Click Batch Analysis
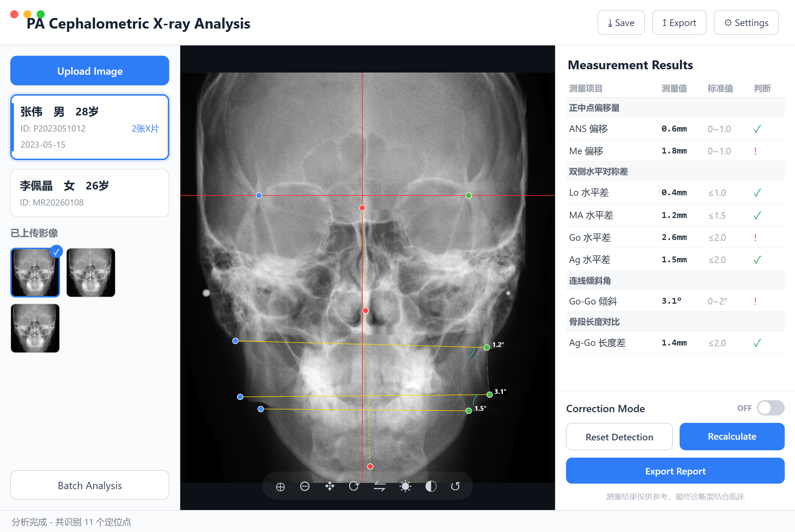Viewport: 795px width, 532px height. tap(90, 485)
